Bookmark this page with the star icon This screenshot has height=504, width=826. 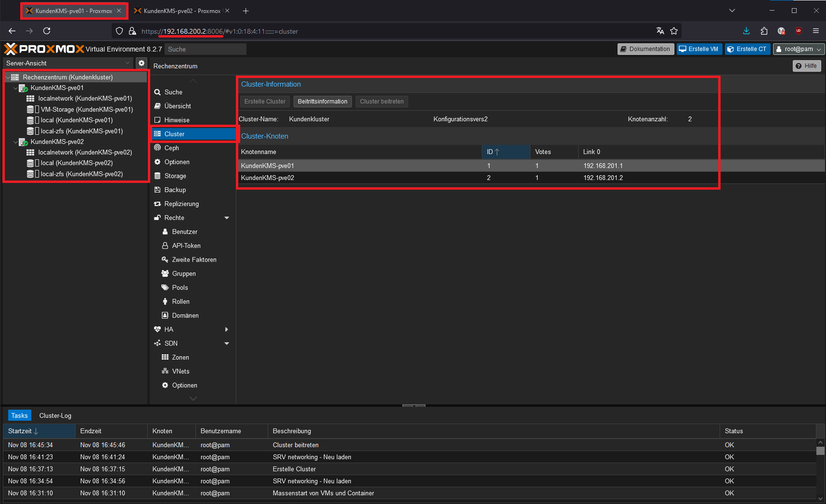pyautogui.click(x=674, y=31)
